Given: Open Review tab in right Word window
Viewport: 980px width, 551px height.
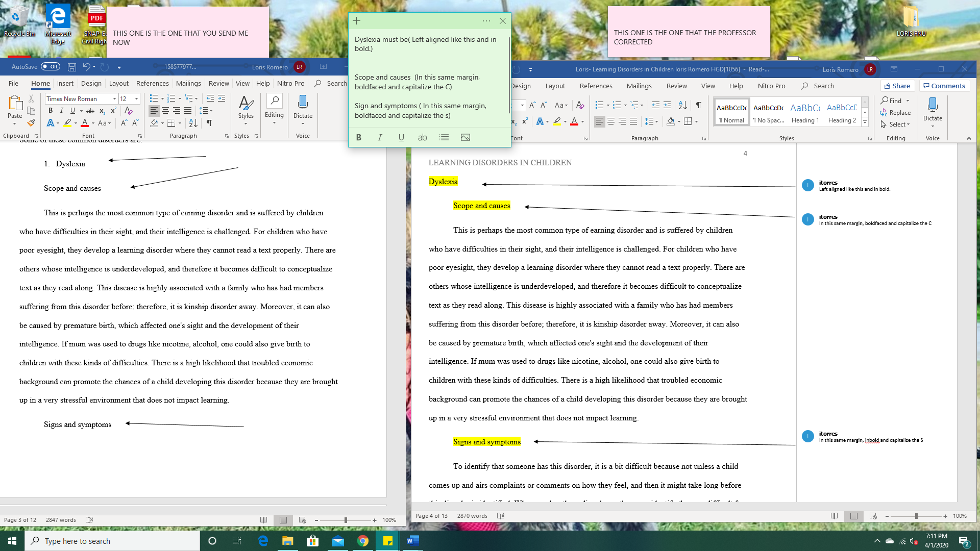Looking at the screenshot, I should pyautogui.click(x=677, y=86).
